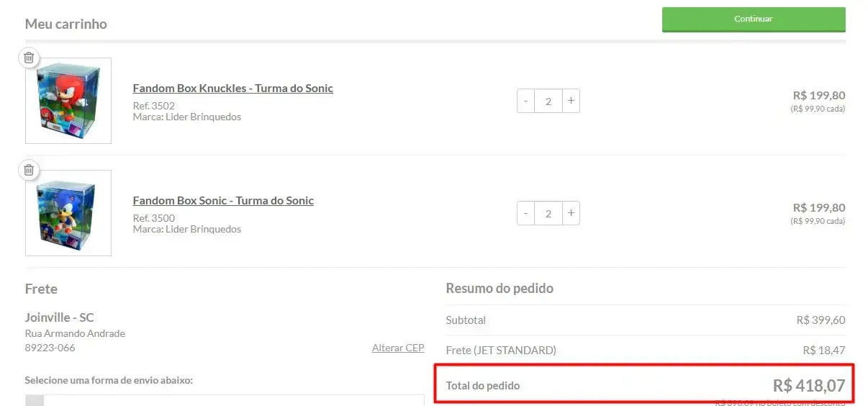Open Fandom Box Knuckles product link
Screen dimensions: 868x406
(x=232, y=89)
